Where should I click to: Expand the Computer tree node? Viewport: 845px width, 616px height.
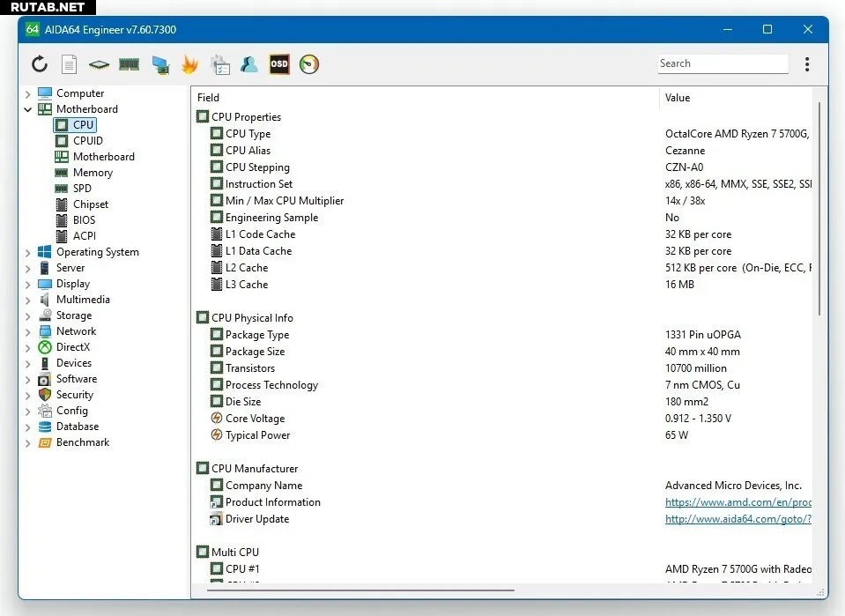tap(28, 93)
